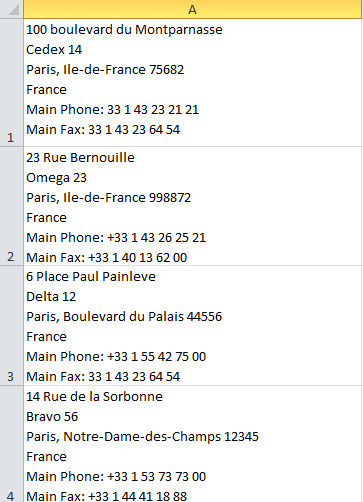The width and height of the screenshot is (363, 502).
Task: Click text Main Fax: +33 1 40 13 62 00
Action: (x=107, y=258)
